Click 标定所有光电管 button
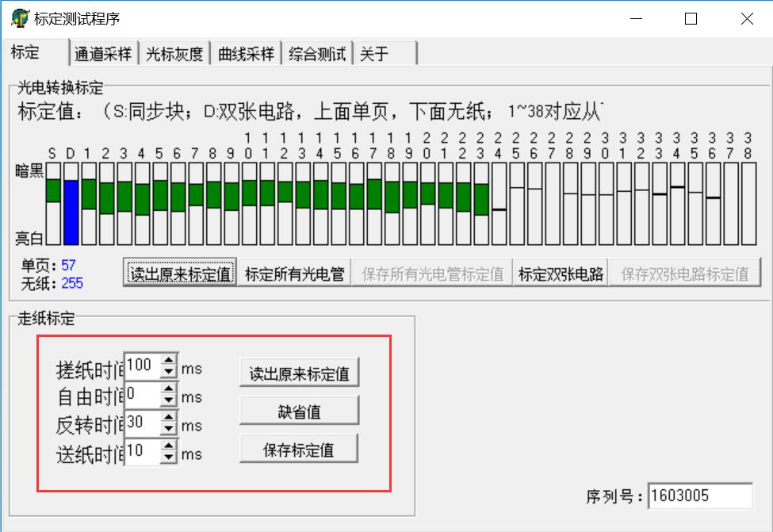The width and height of the screenshot is (773, 532). pyautogui.click(x=294, y=274)
